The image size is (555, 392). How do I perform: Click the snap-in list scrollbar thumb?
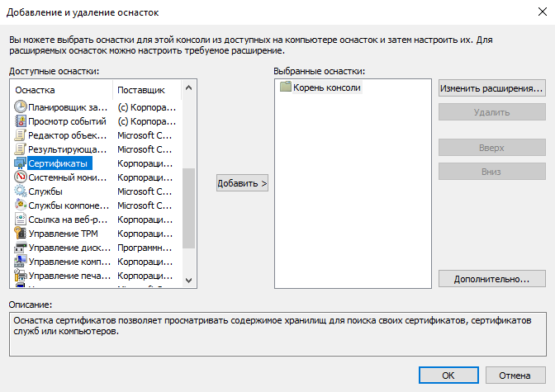tap(188, 208)
